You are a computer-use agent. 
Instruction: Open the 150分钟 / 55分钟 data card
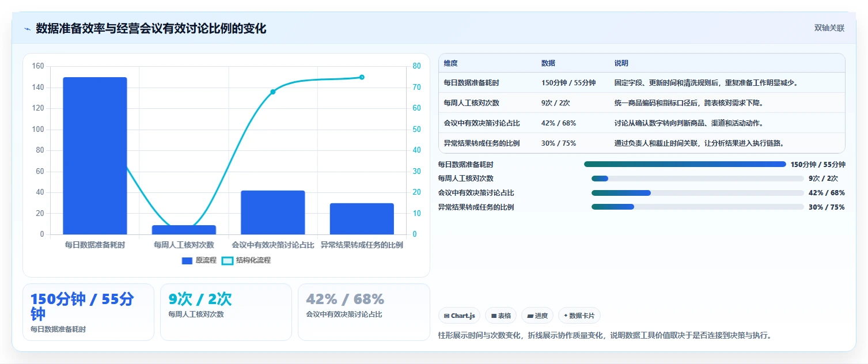tap(88, 312)
